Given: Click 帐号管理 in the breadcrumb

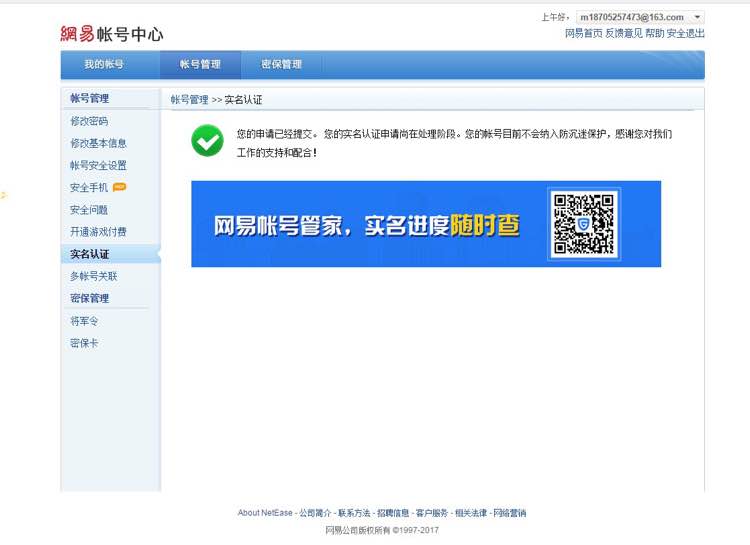Looking at the screenshot, I should pos(189,100).
